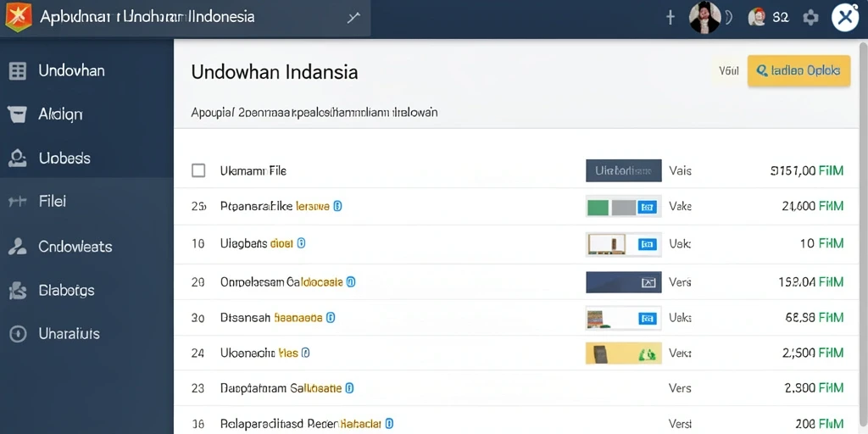The height and width of the screenshot is (434, 868).
Task: Click the 68.98 FIIM value
Action: coord(815,318)
